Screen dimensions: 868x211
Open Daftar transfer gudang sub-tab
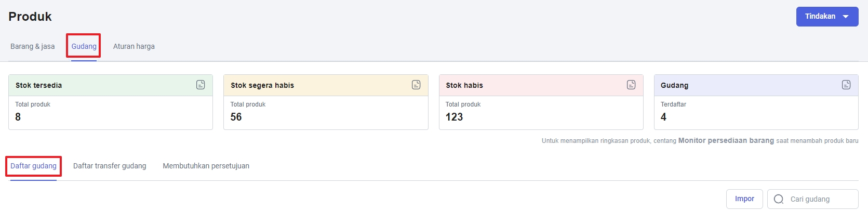(x=110, y=166)
